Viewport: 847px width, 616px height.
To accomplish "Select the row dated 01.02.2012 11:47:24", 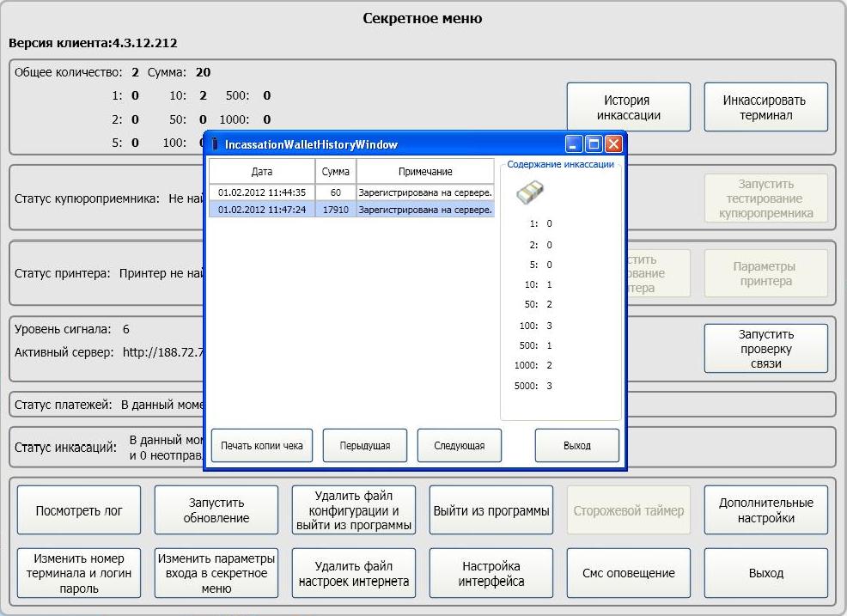I will pyautogui.click(x=351, y=209).
